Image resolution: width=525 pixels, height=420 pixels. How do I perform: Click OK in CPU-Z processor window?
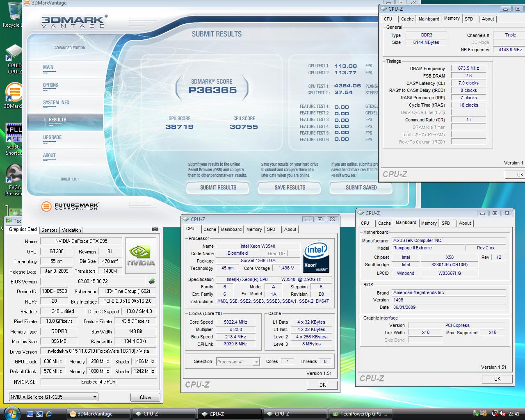[x=322, y=385]
